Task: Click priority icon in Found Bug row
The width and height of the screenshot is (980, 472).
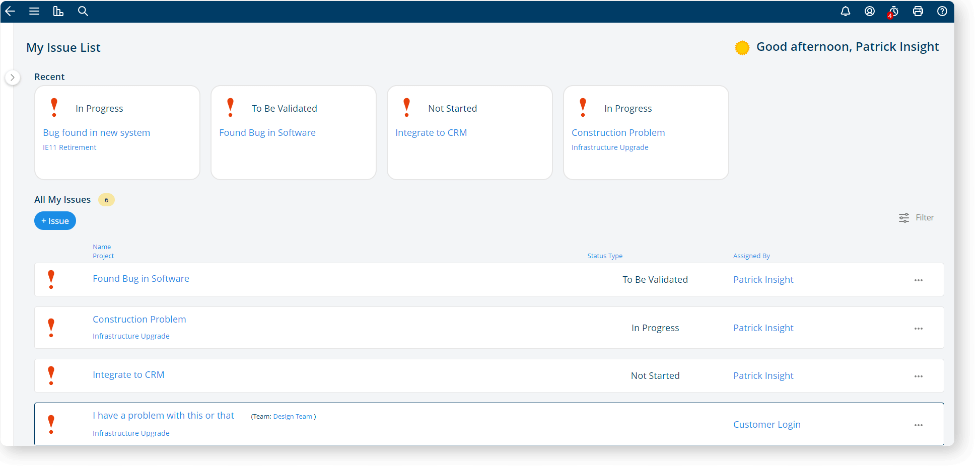Action: pos(51,279)
